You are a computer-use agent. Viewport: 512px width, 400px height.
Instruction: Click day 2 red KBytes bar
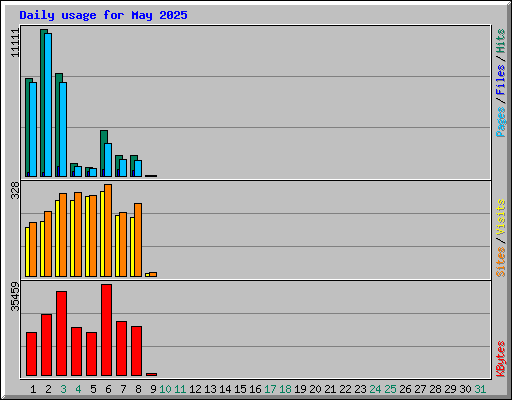click(47, 345)
